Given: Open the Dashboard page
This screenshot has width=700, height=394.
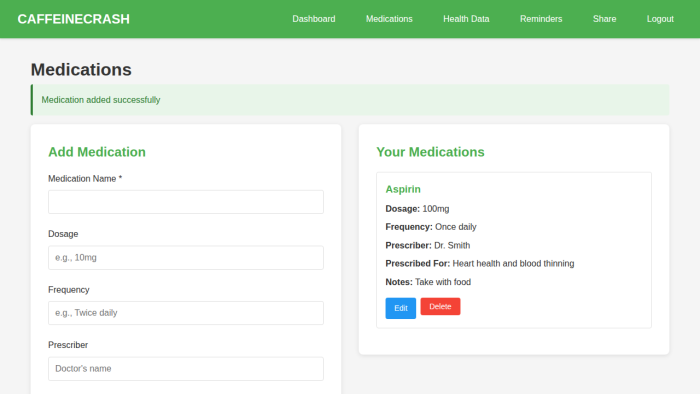Looking at the screenshot, I should tap(314, 19).
